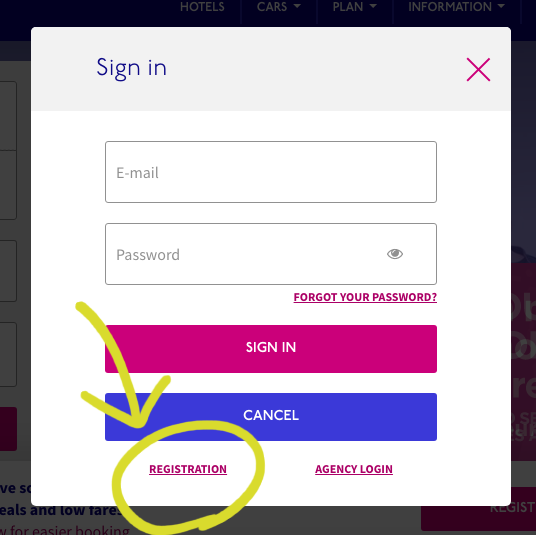The width and height of the screenshot is (536, 535).
Task: Go to HOTELS in the navigation bar
Action: coord(202,7)
